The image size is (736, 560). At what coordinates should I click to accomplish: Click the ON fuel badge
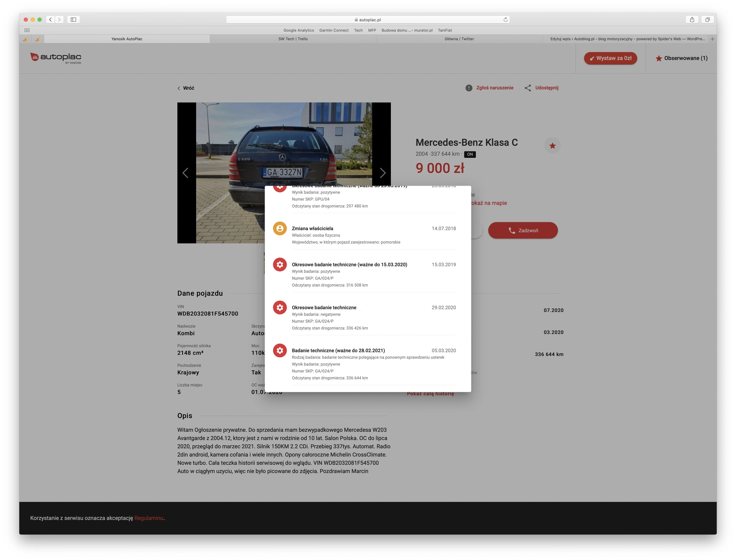tap(470, 154)
